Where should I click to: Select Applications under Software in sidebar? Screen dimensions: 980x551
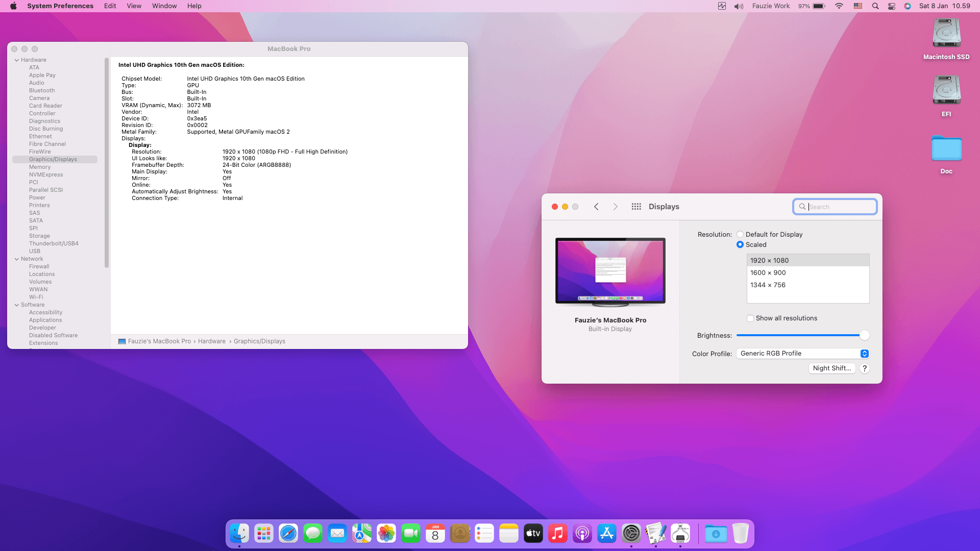coord(45,320)
